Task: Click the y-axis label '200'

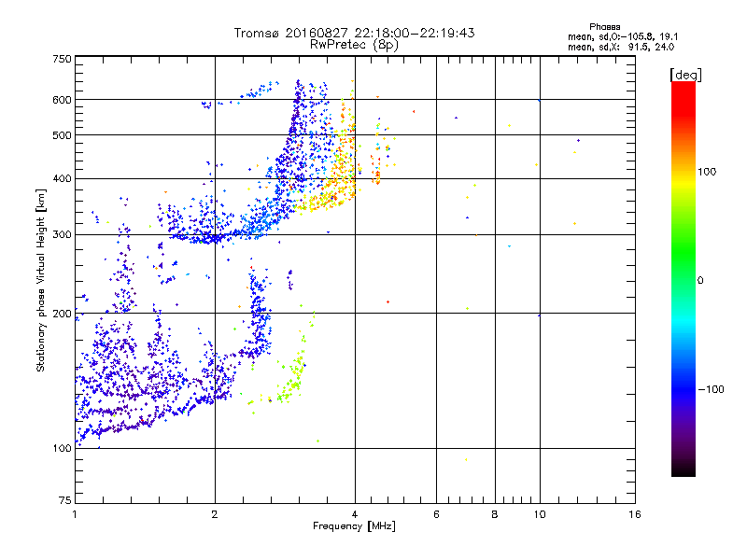Action: pyautogui.click(x=63, y=314)
